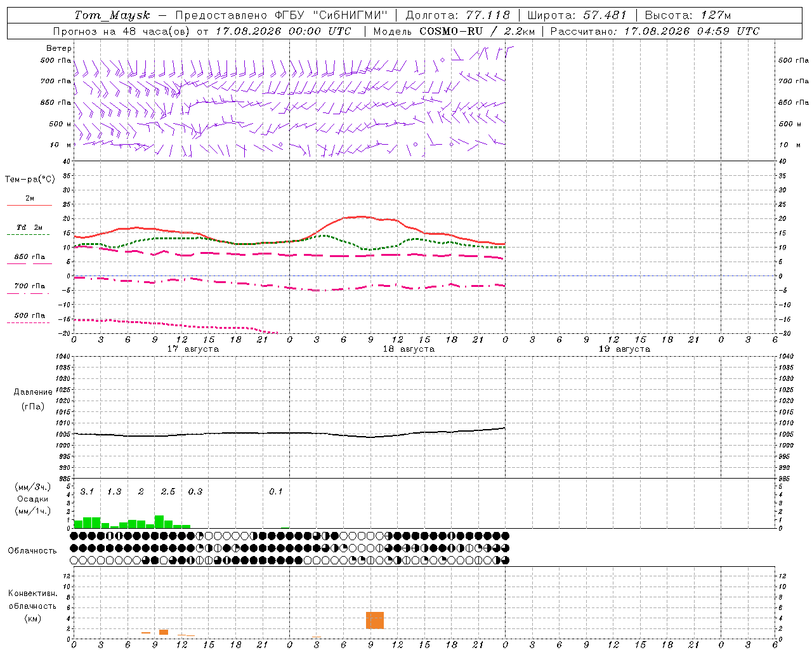This screenshot has width=812, height=650.
Task: Click the Конвективн. облачность panel label
Action: tap(32, 606)
